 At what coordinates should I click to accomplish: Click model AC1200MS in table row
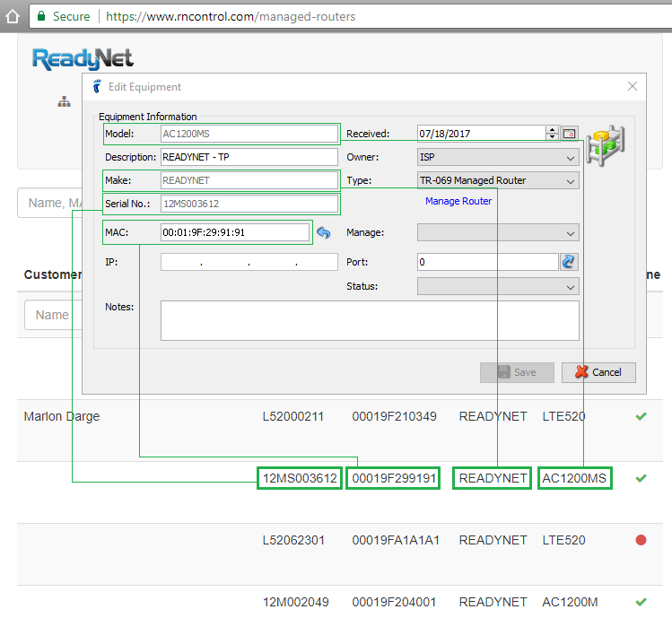coord(574,478)
